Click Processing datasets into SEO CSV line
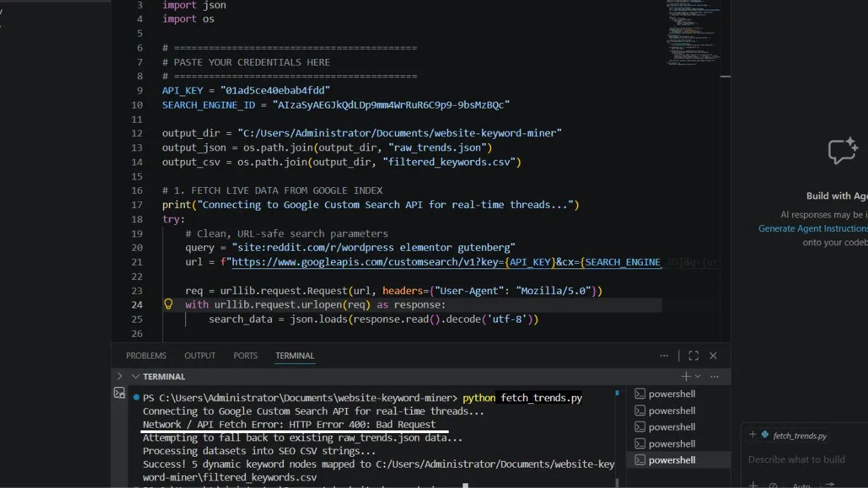Screen dimensions: 868x488 pos(259,451)
